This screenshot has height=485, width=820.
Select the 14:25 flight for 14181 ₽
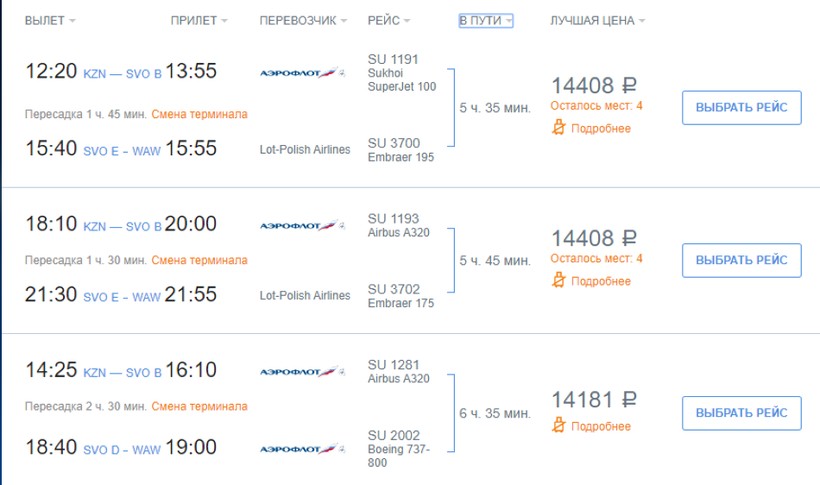point(741,413)
